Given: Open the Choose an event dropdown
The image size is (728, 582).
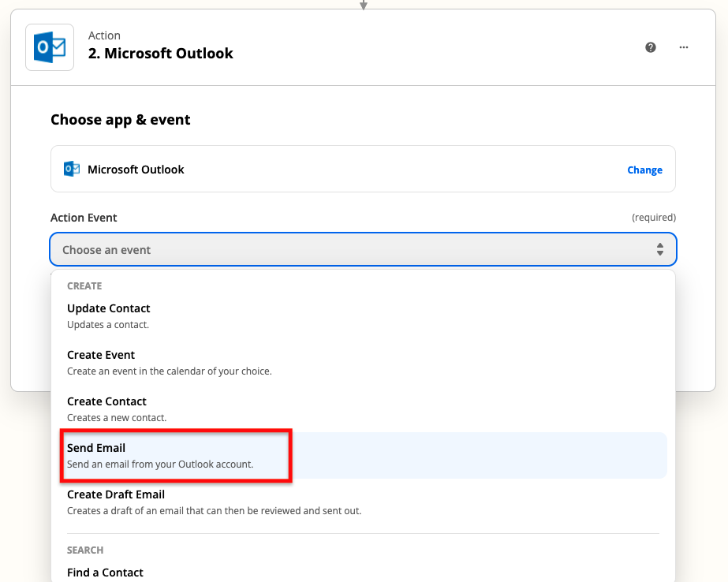Looking at the screenshot, I should click(x=363, y=250).
